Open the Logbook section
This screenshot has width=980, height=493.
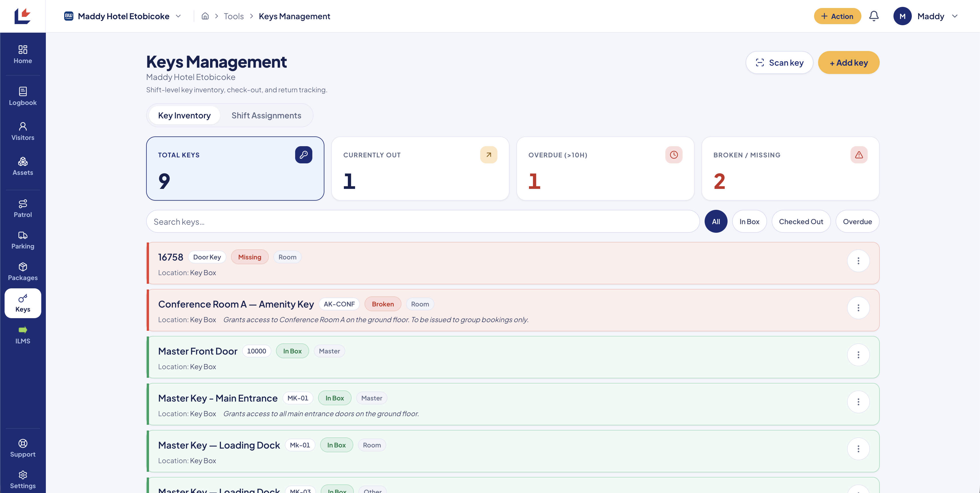click(x=23, y=96)
